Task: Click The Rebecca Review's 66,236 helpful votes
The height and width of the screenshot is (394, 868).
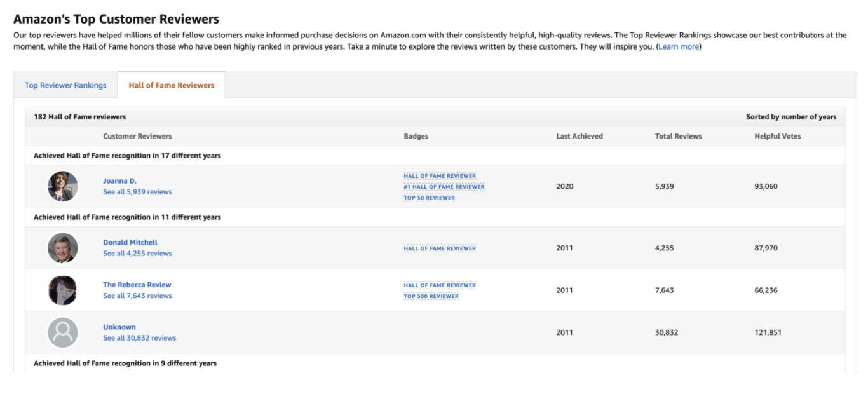Action: 766,290
